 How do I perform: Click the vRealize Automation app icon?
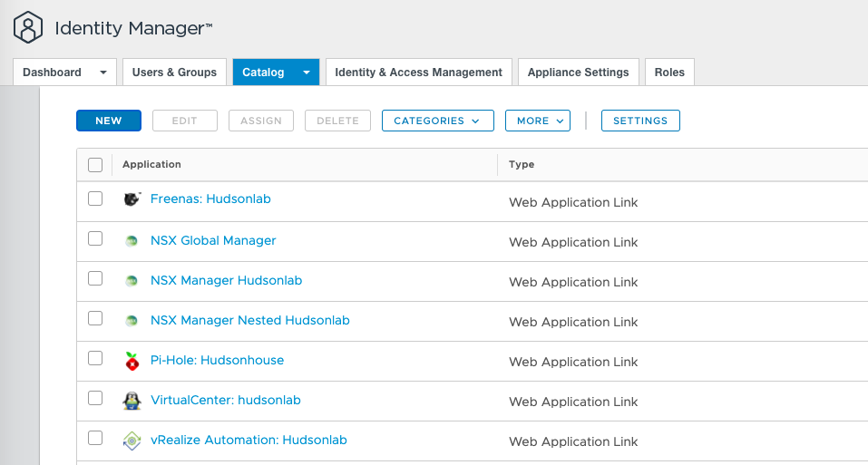132,441
